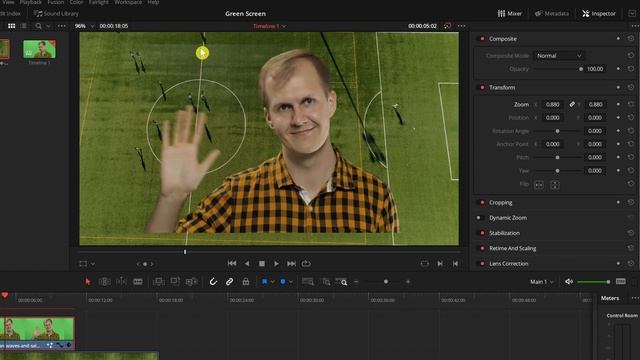
Task: Toggle the Cropping section enable switch
Action: click(x=482, y=202)
